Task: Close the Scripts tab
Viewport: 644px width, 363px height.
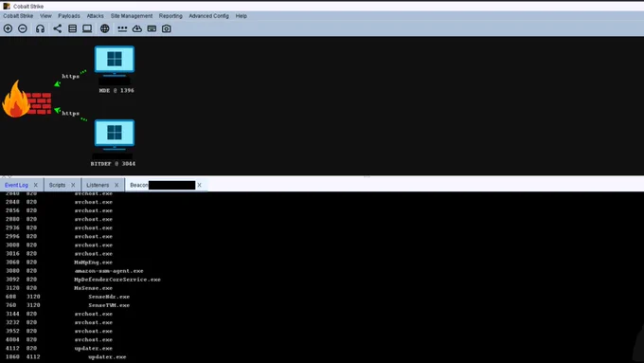Action: [x=73, y=185]
